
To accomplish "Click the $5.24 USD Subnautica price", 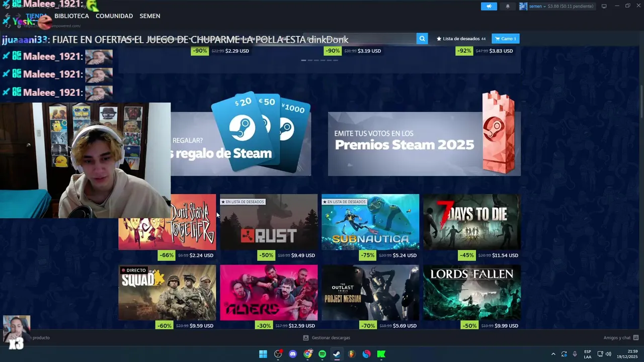I will 405,255.
